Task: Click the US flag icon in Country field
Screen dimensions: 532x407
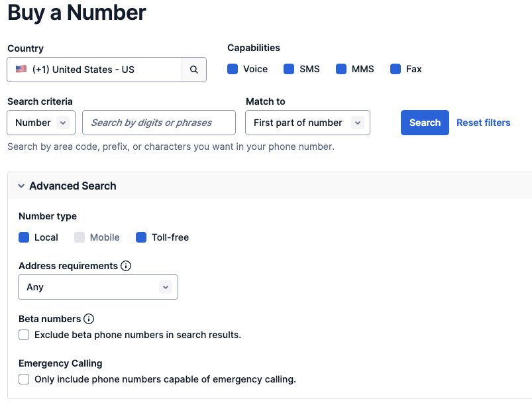Action: click(21, 70)
